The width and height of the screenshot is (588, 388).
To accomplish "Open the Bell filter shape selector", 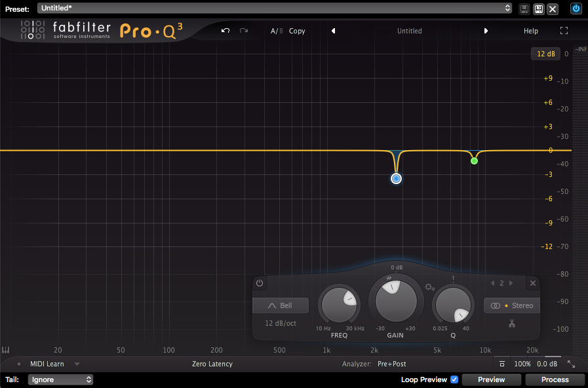I will point(281,305).
